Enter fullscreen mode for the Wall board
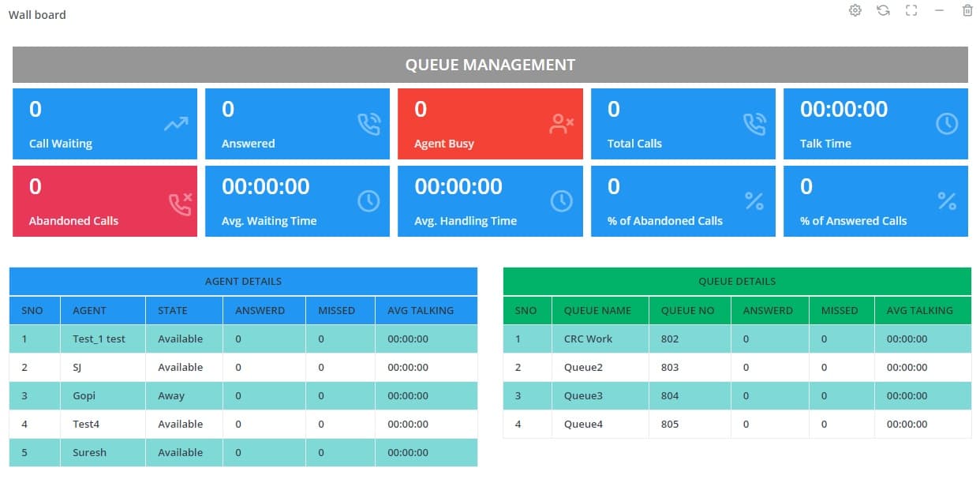Image resolution: width=980 pixels, height=479 pixels. click(x=911, y=10)
